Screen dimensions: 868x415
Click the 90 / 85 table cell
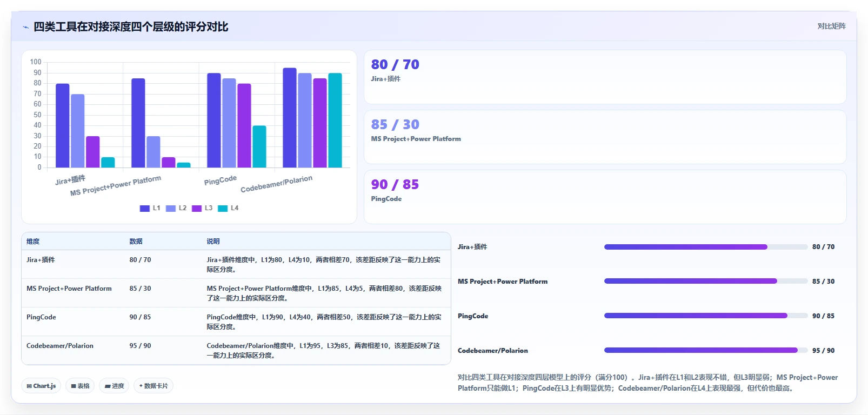pos(140,317)
